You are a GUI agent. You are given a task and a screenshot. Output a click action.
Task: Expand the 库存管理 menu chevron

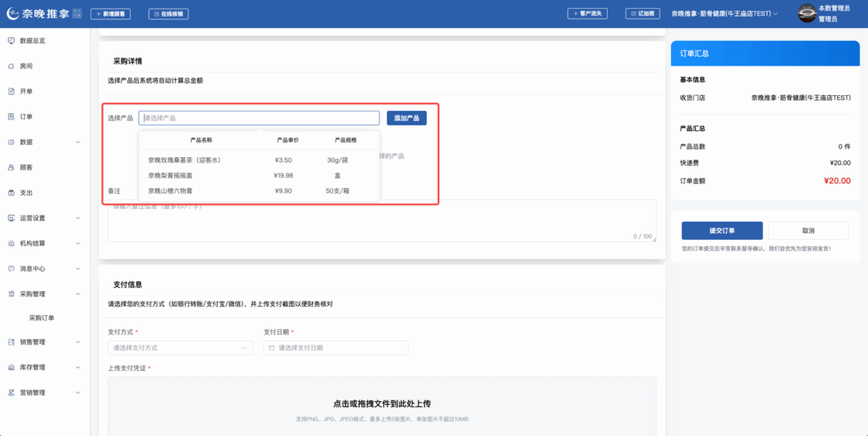pyautogui.click(x=78, y=367)
